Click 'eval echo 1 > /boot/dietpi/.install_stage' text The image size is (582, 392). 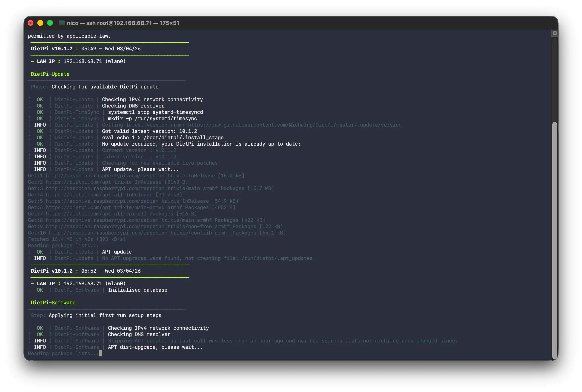(163, 138)
